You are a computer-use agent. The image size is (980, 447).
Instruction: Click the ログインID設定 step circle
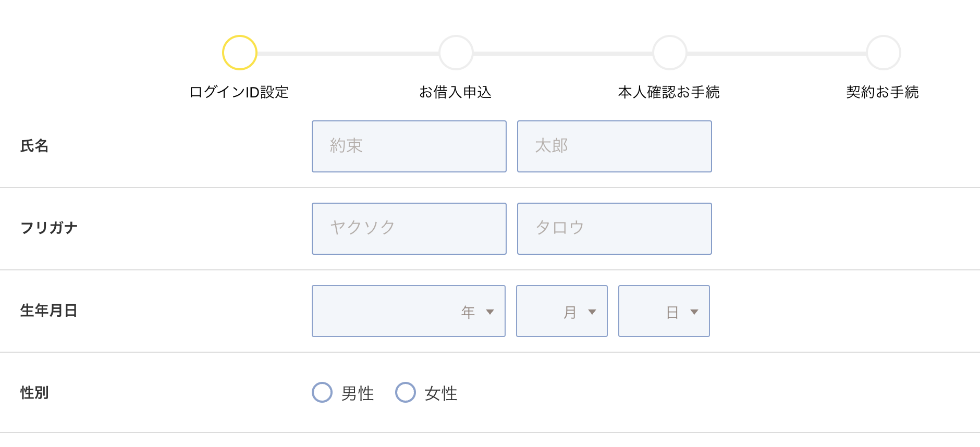tap(240, 53)
